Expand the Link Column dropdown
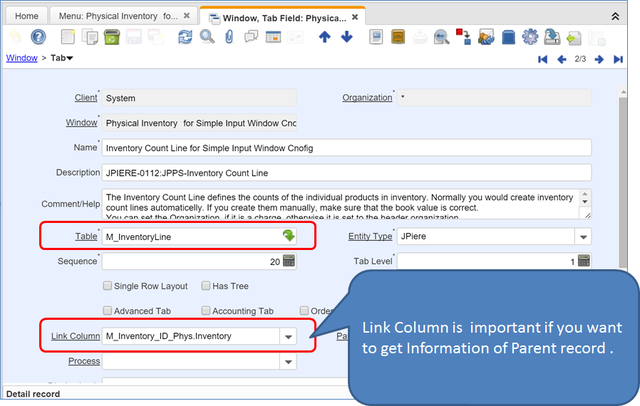Viewport: 640px width, 406px height. click(288, 336)
